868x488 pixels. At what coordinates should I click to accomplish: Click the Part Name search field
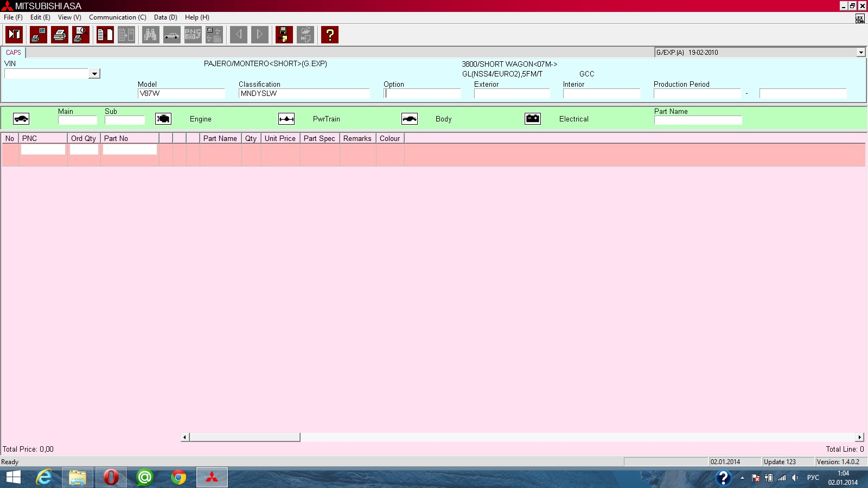coord(698,120)
